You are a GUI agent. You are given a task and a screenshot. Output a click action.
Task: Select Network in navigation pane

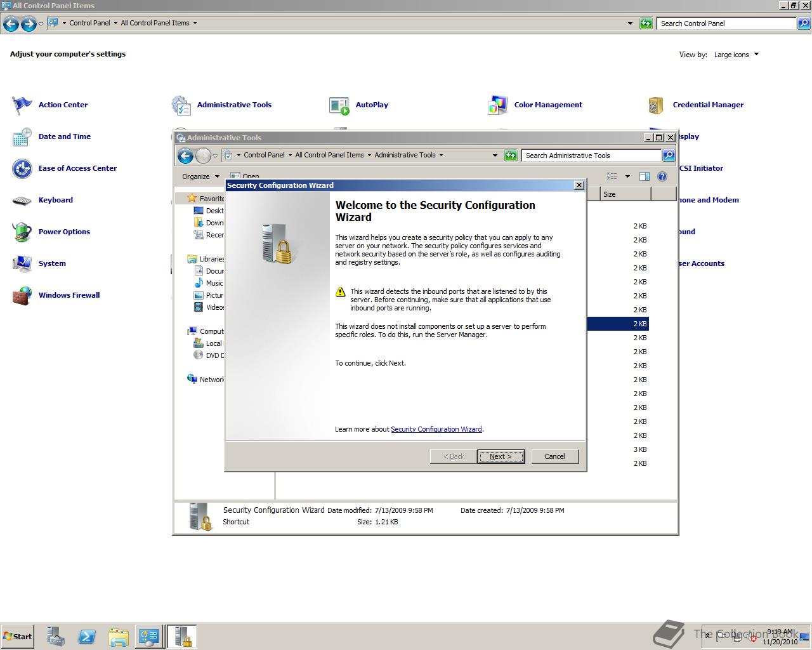211,380
